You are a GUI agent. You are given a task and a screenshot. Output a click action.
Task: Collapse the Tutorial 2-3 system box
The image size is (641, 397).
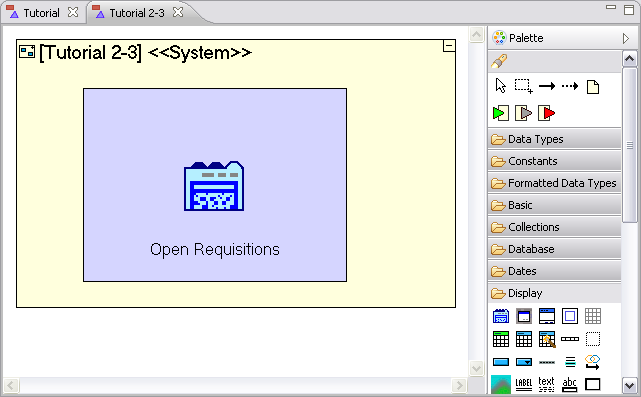pyautogui.click(x=449, y=45)
